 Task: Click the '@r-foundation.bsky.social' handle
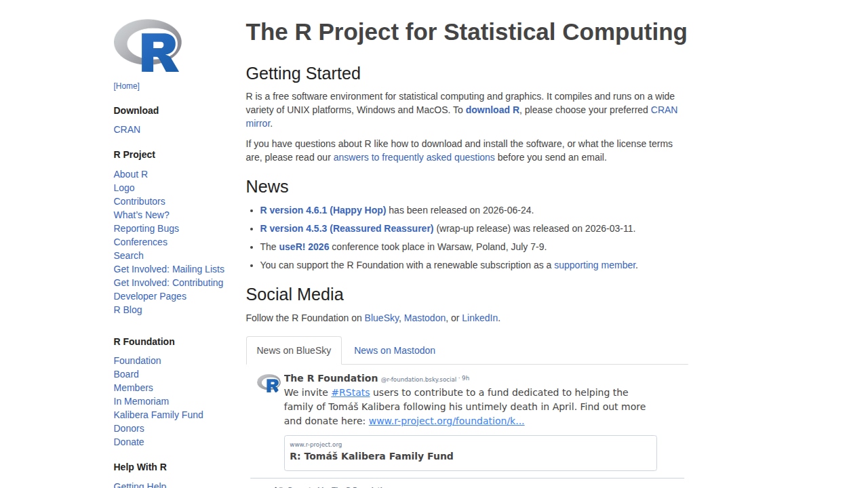click(x=419, y=380)
